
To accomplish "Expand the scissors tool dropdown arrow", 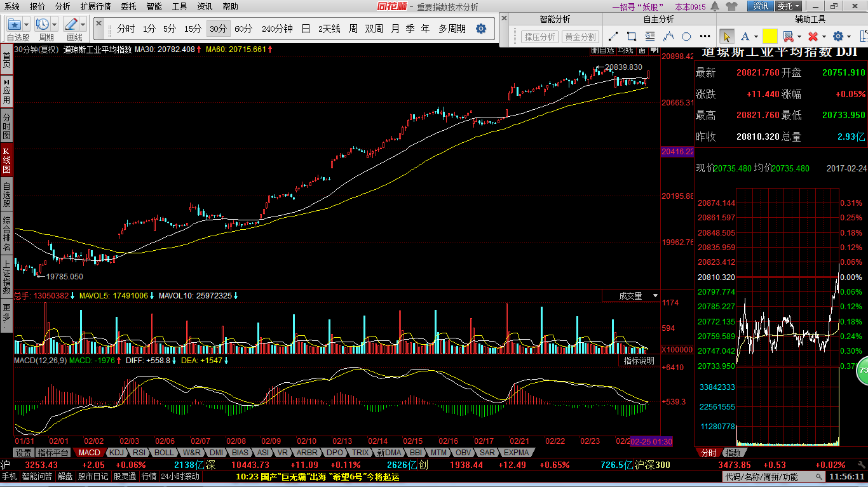I will [x=799, y=36].
